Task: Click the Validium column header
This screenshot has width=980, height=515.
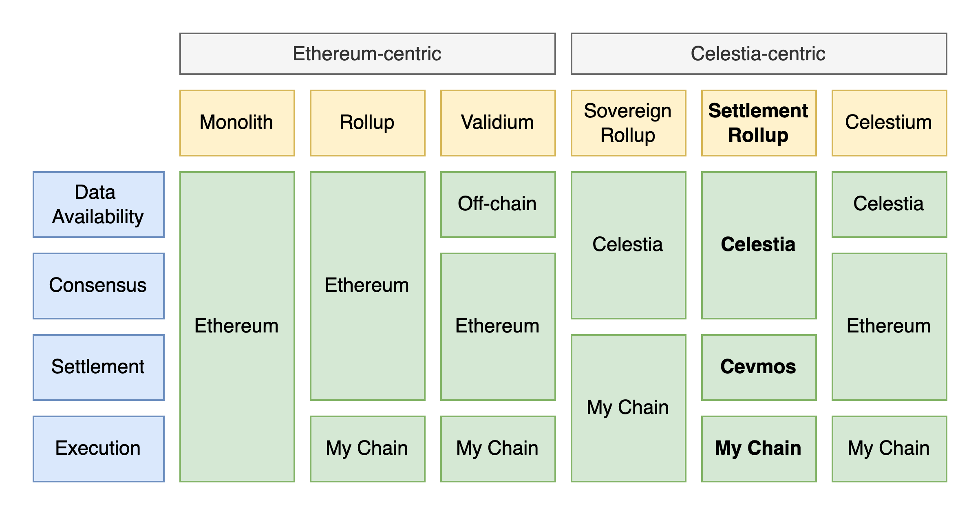Action: 498,123
